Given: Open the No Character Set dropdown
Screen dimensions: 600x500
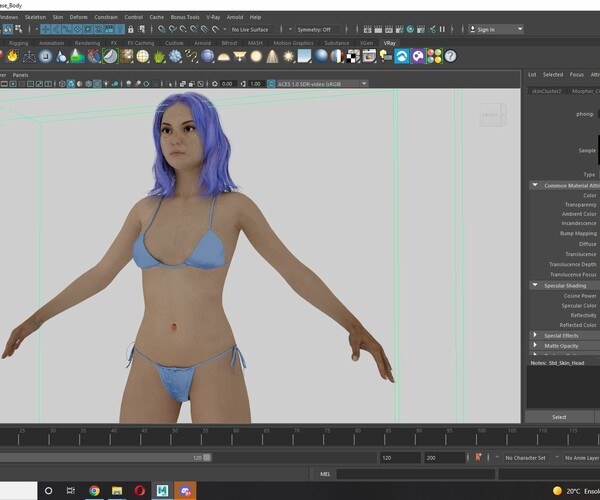Looking at the screenshot, I should [527, 458].
